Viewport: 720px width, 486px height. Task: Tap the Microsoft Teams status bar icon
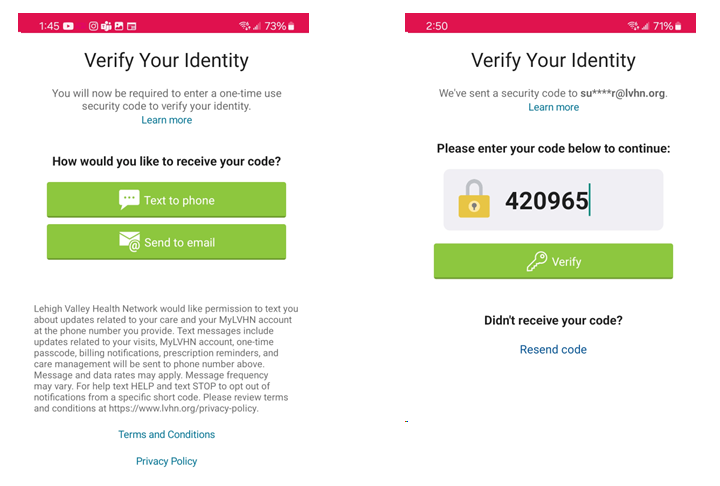point(106,26)
